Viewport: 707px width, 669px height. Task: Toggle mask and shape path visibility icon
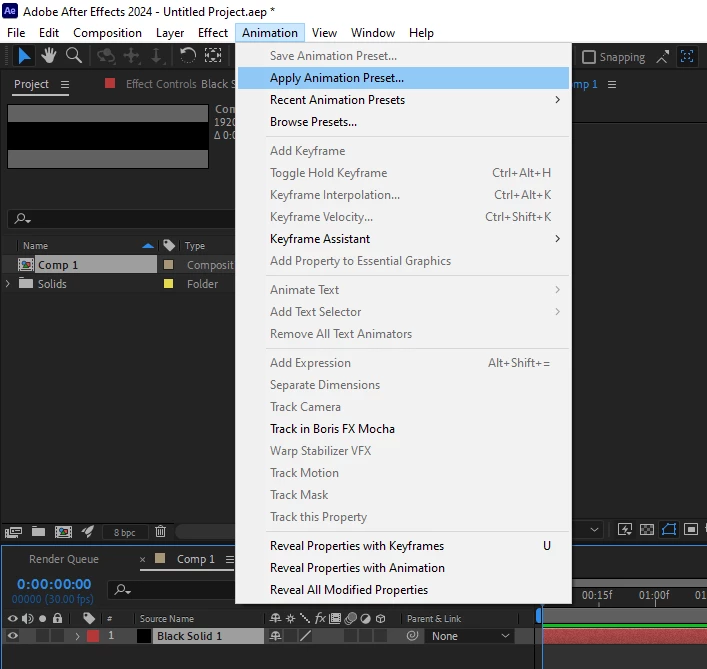click(x=669, y=529)
